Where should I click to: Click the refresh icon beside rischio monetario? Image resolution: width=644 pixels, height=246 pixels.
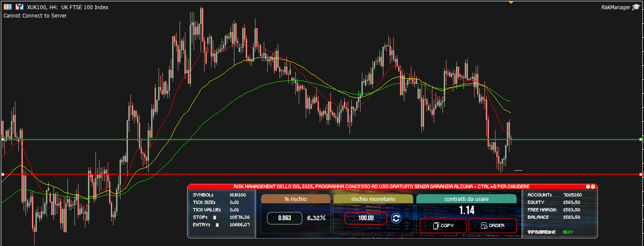[396, 218]
